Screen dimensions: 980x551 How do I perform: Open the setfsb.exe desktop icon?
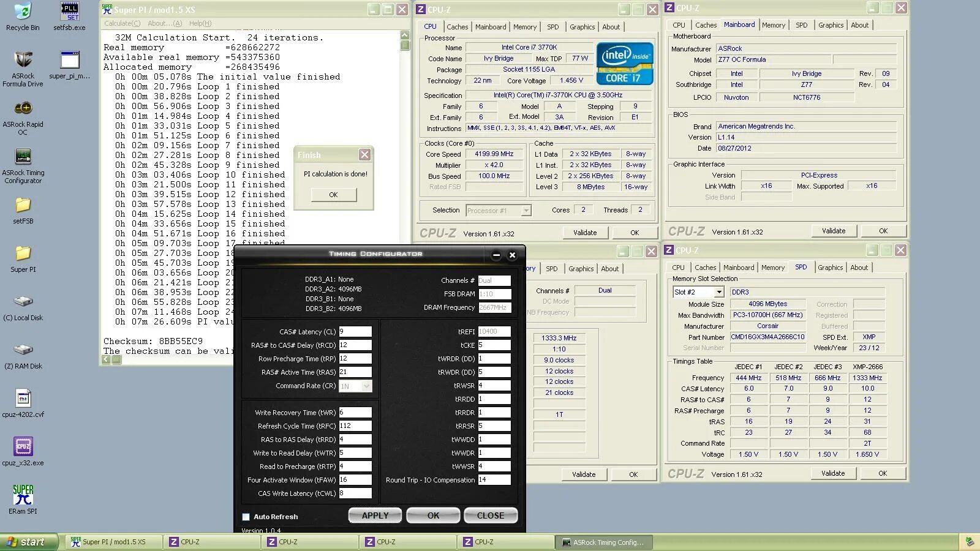point(69,11)
